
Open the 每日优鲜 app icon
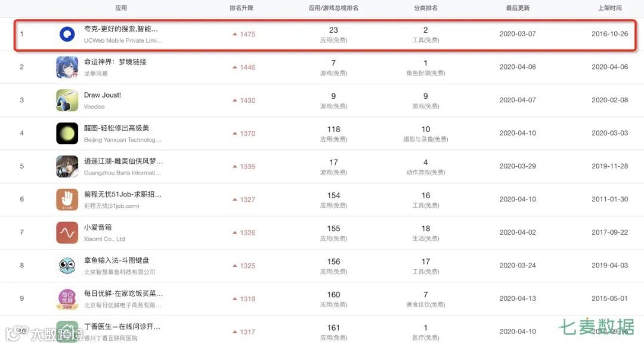(x=67, y=299)
